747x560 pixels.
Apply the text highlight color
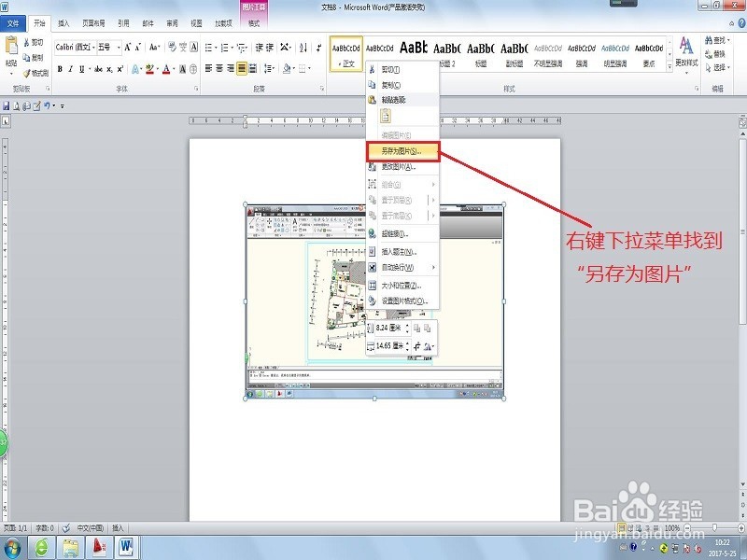(x=150, y=69)
